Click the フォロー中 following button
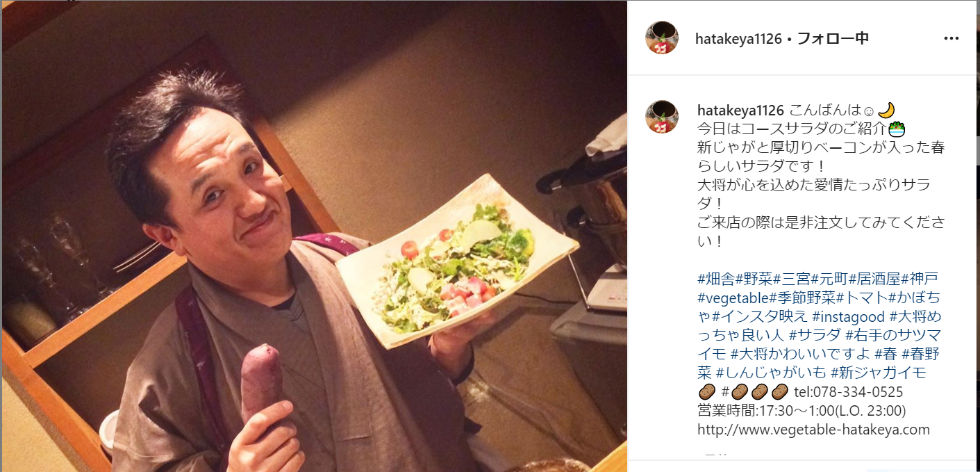 click(x=833, y=38)
